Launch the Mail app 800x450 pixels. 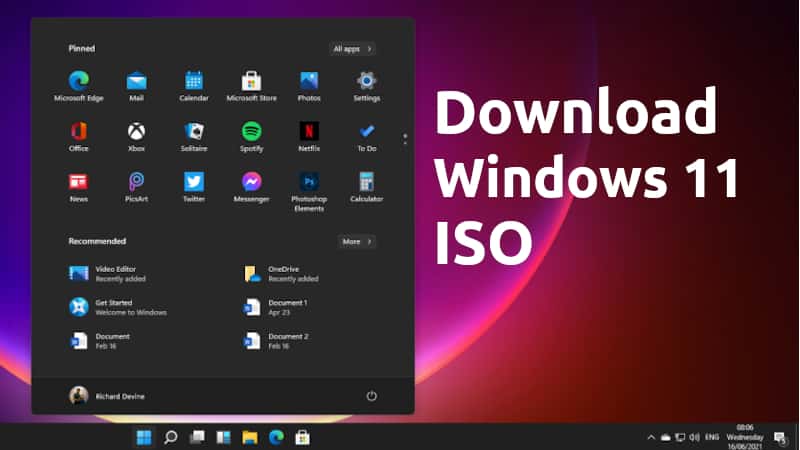[136, 86]
